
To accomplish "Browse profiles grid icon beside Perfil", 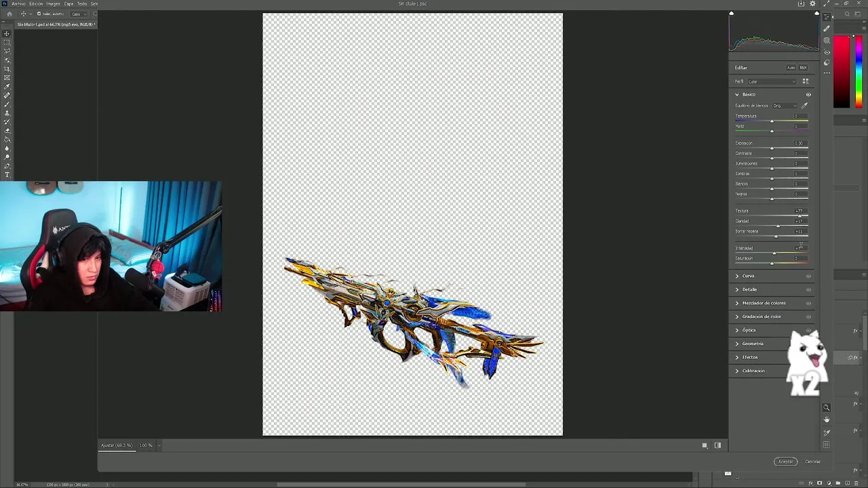I will (x=806, y=81).
